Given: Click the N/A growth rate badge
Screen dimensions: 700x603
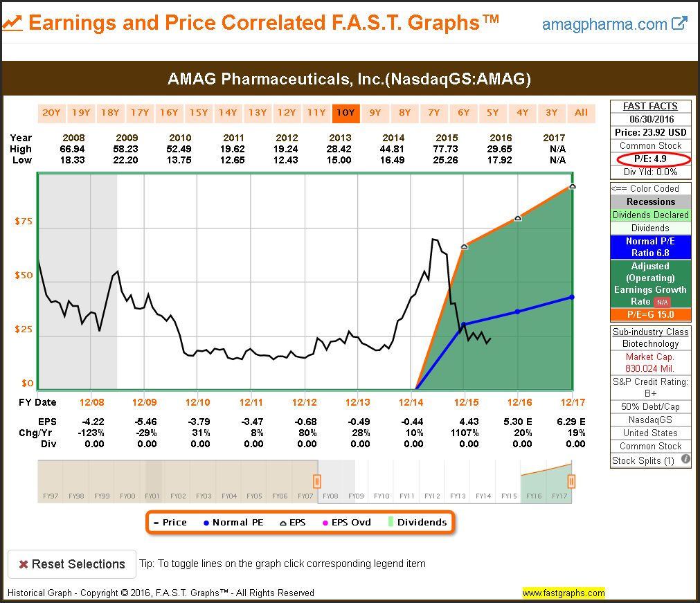Looking at the screenshot, I should (x=663, y=302).
